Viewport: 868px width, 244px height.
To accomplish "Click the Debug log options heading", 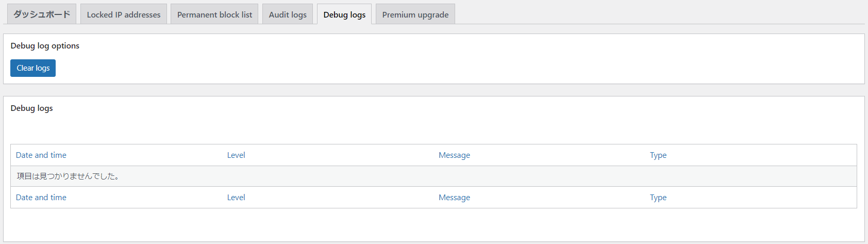I will (45, 46).
